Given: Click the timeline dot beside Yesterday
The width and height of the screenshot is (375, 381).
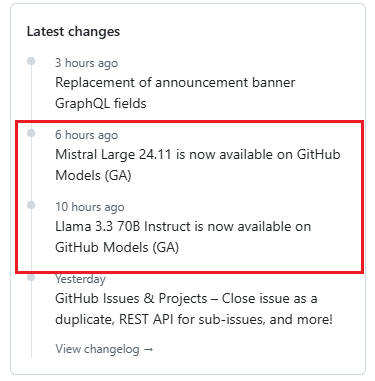Looking at the screenshot, I should coord(31,277).
